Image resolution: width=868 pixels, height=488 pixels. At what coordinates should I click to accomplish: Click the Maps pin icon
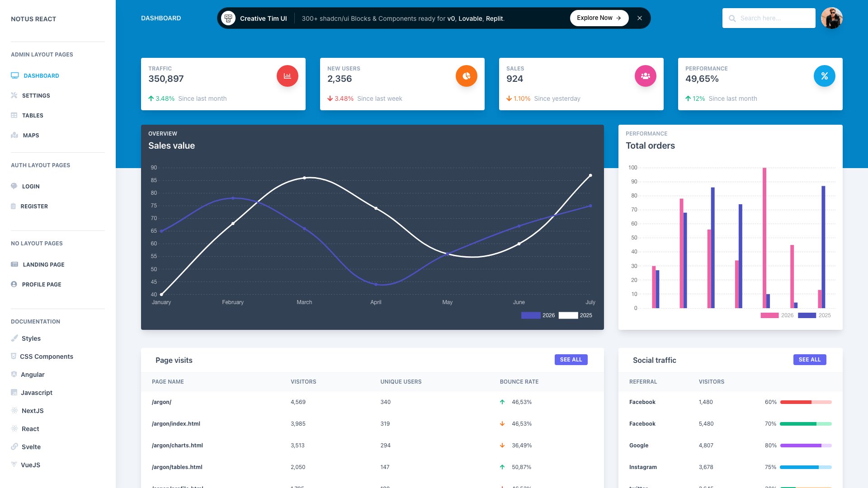point(14,135)
